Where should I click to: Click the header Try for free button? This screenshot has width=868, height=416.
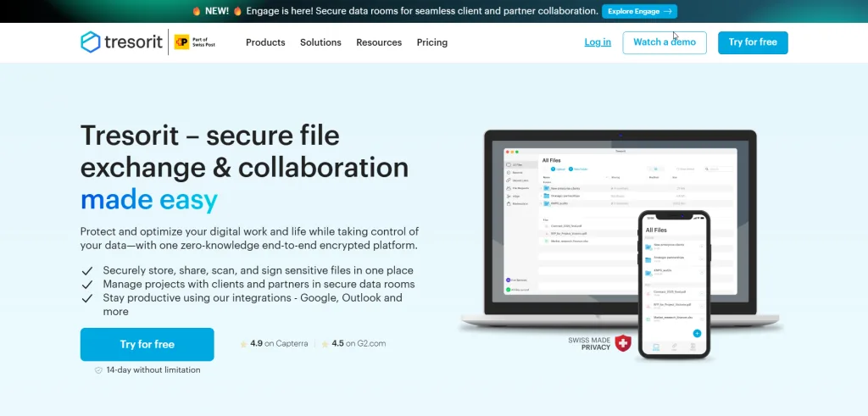(753, 42)
